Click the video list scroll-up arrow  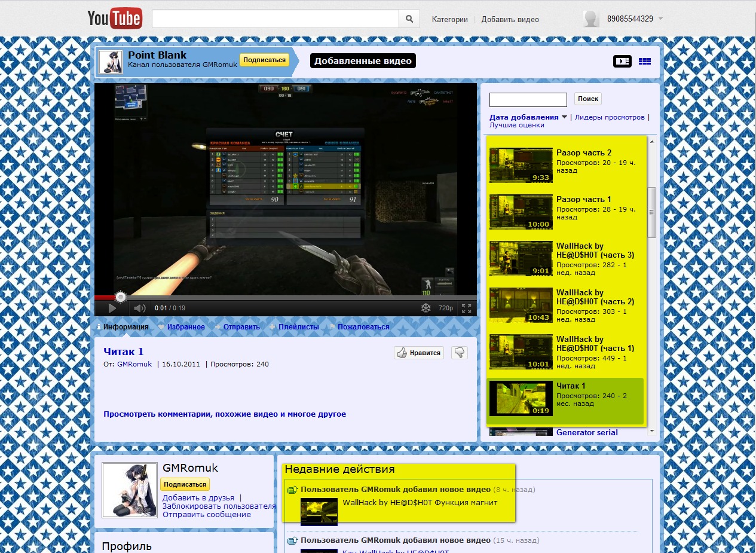652,142
